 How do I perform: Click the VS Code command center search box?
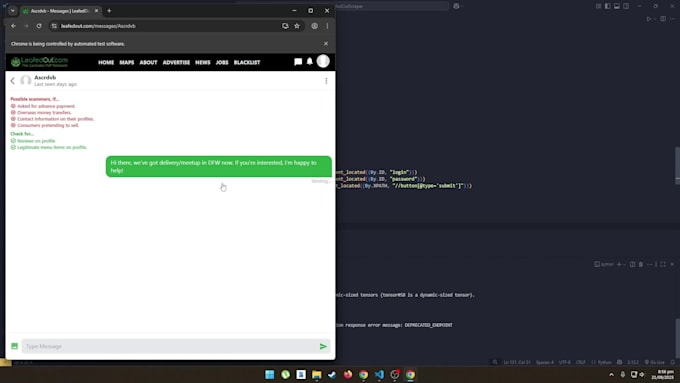point(392,6)
